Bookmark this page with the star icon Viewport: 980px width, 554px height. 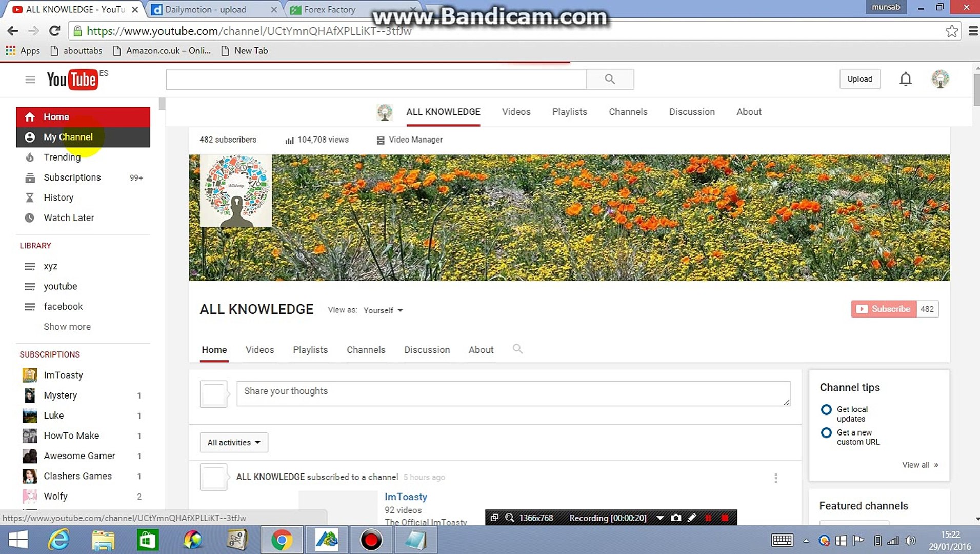[952, 31]
